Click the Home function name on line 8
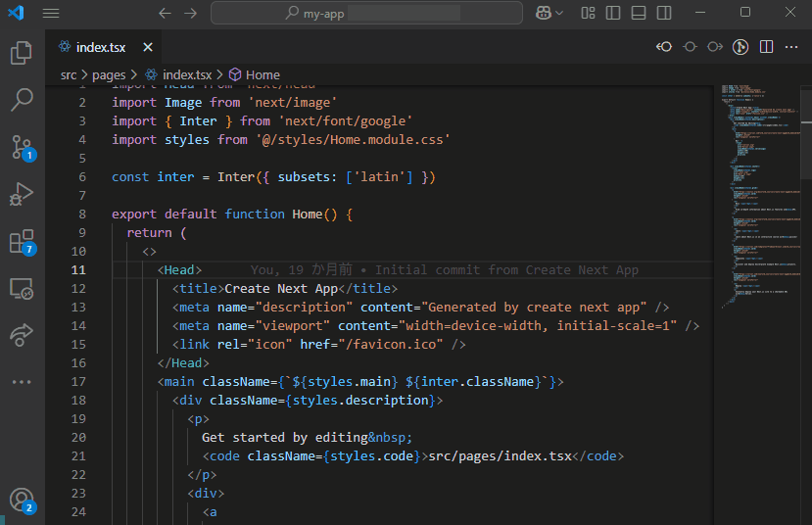This screenshot has width=812, height=525. 308,214
